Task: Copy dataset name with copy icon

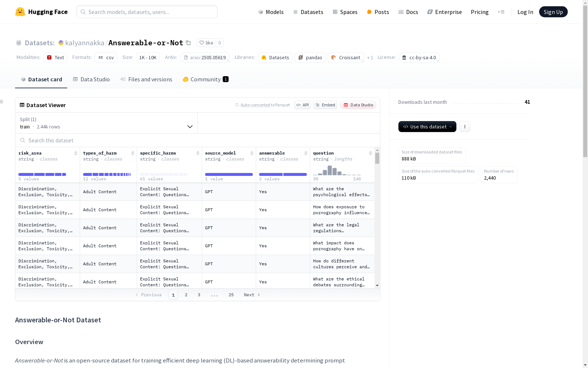Action: (188, 43)
